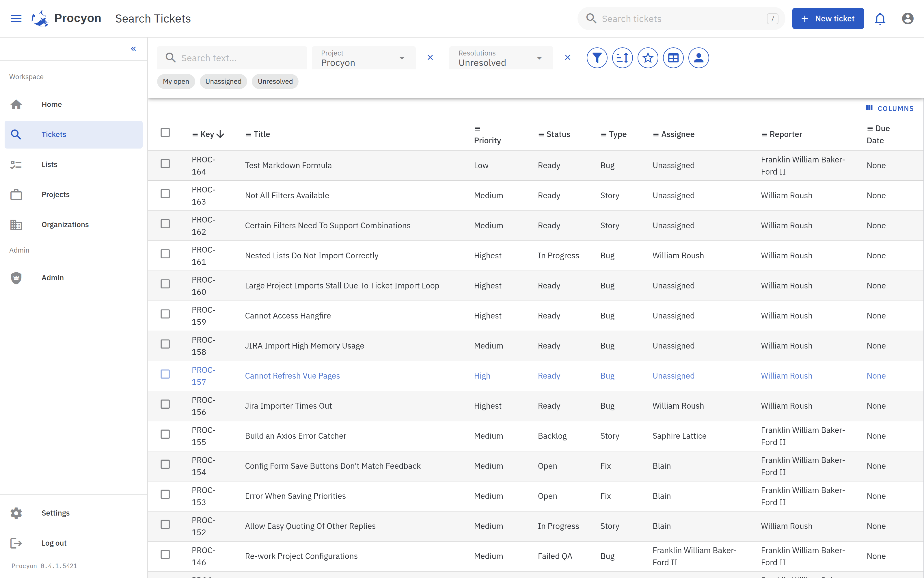Switch view with the table grid icon
Screen dimensions: 924x578
673,58
